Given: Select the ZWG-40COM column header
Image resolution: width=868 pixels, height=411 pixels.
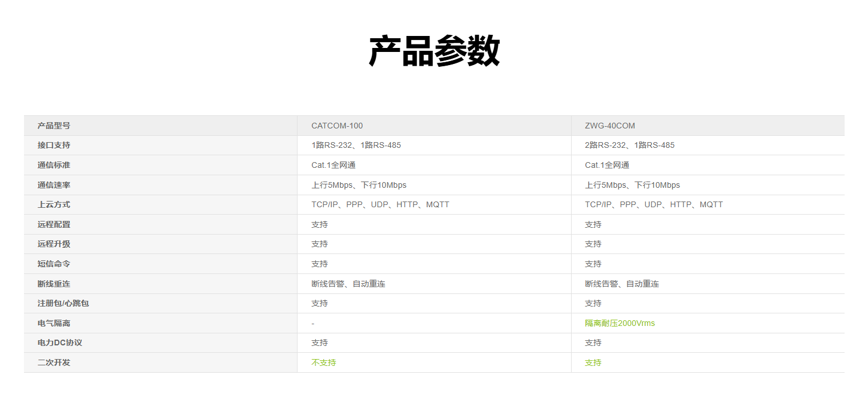Looking at the screenshot, I should pos(610,126).
